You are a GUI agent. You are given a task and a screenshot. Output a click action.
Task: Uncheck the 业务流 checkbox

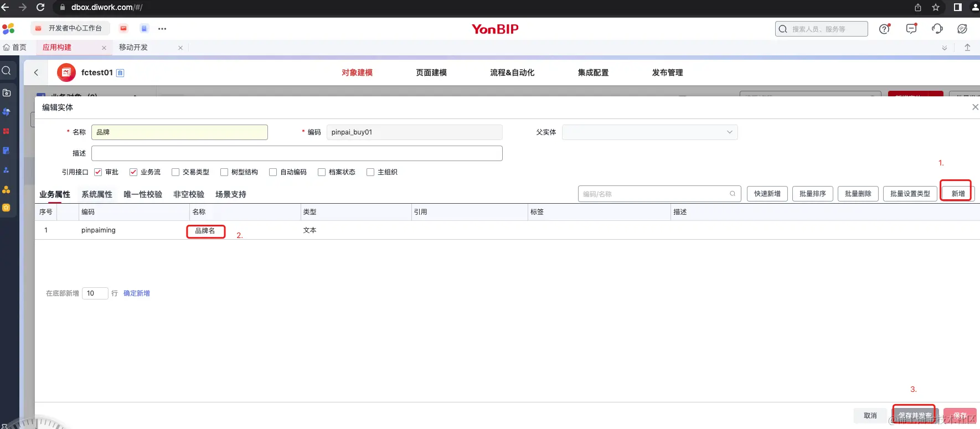133,172
